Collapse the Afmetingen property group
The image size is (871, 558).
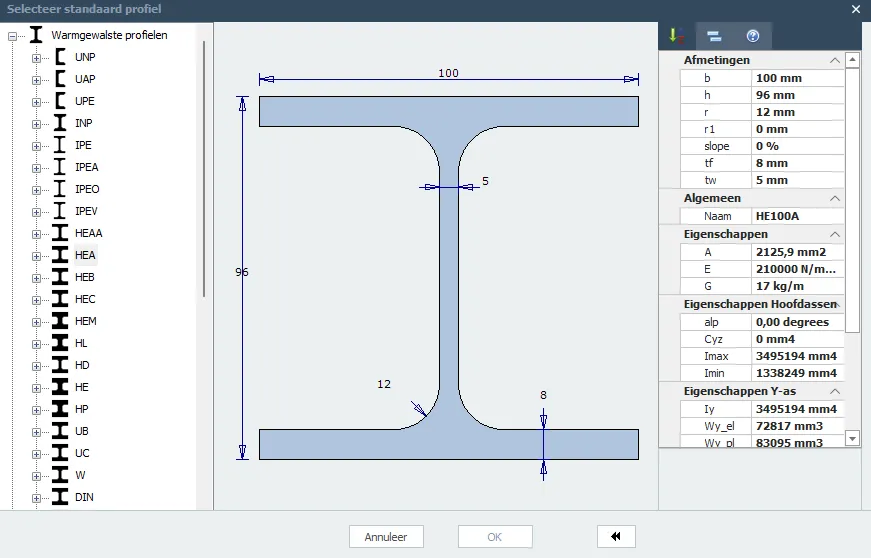click(834, 60)
